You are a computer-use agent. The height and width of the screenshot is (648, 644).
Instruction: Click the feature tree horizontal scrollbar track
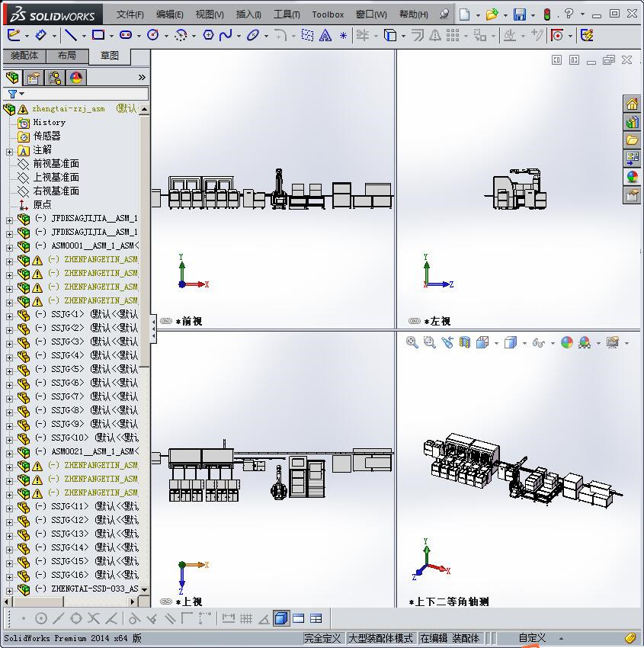(69, 601)
